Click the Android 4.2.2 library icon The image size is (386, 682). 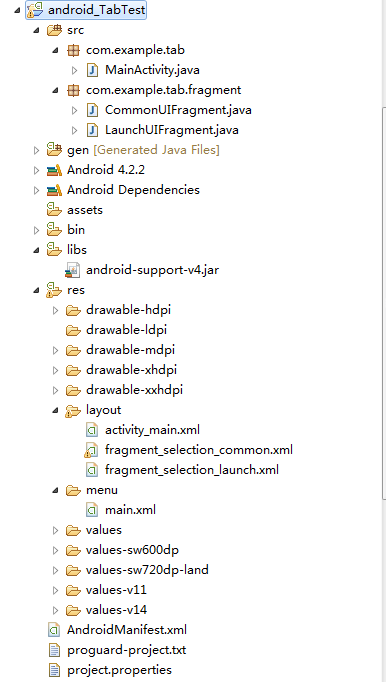pyautogui.click(x=54, y=170)
